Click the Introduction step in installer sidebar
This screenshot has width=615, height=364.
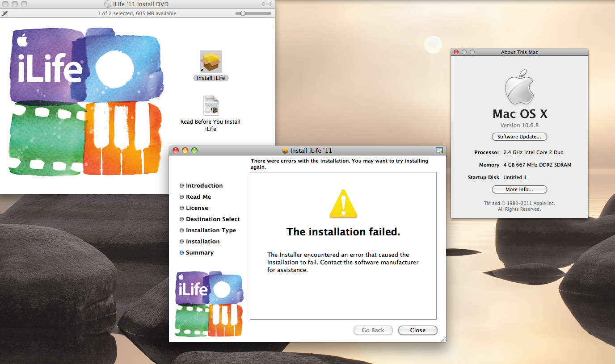click(204, 186)
